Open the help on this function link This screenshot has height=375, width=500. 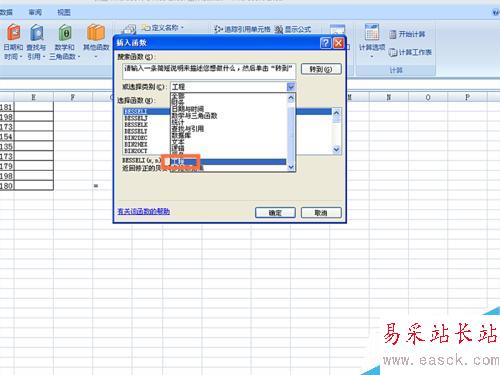pyautogui.click(x=144, y=211)
